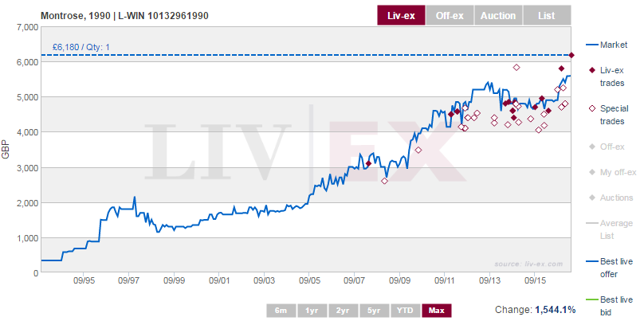Toggle Liv-ex trades legend entry

point(607,76)
